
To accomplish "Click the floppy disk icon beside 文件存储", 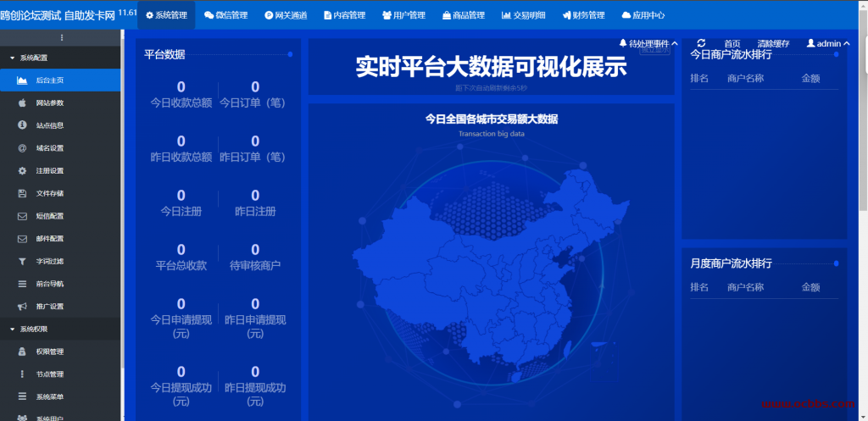I will [22, 194].
